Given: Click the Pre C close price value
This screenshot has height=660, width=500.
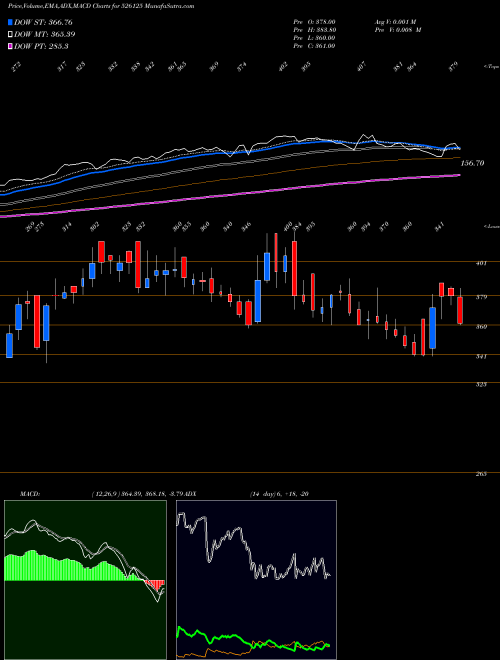Looking at the screenshot, I should tap(314, 46).
